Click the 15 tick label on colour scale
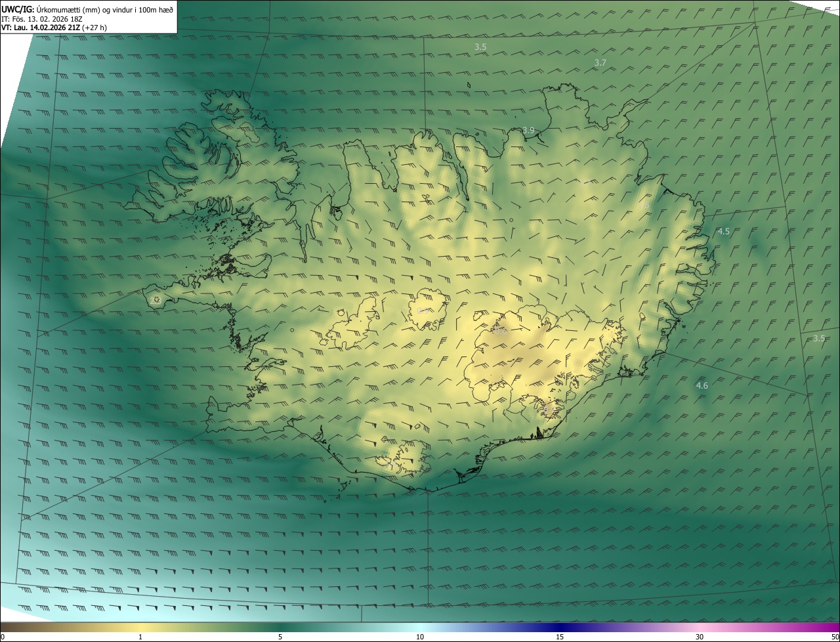 click(x=560, y=637)
